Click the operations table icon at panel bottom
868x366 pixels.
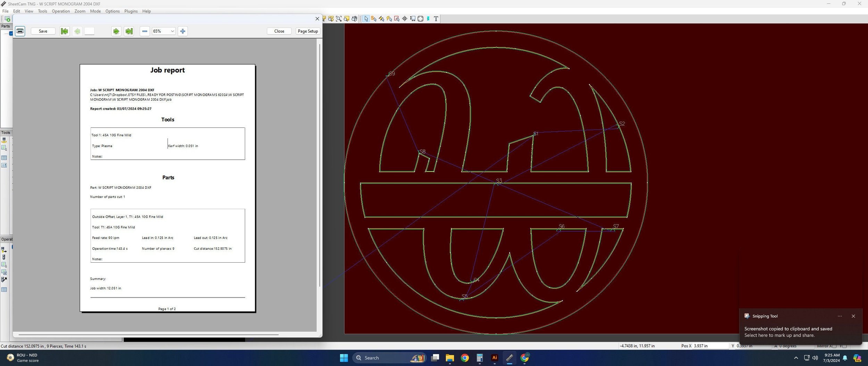coord(4,290)
